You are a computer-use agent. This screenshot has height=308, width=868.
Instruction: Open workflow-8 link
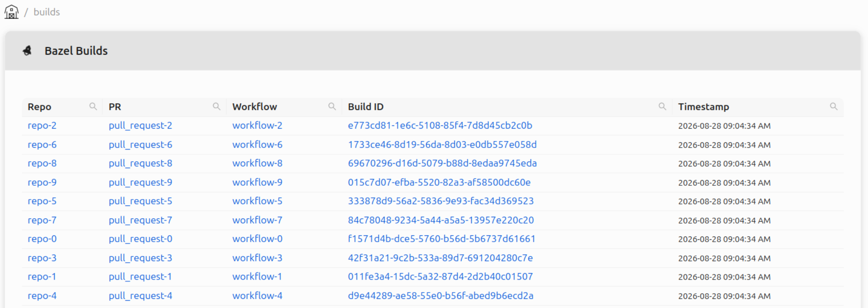258,163
